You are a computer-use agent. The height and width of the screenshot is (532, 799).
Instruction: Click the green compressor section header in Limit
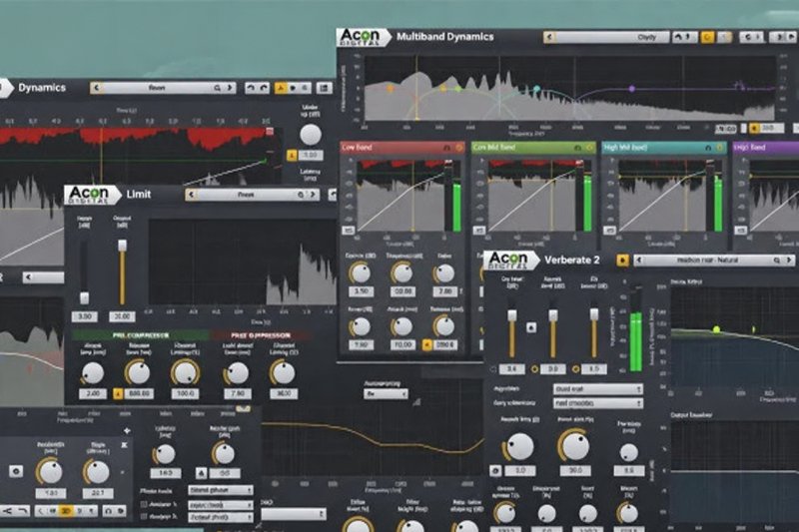click(x=141, y=335)
